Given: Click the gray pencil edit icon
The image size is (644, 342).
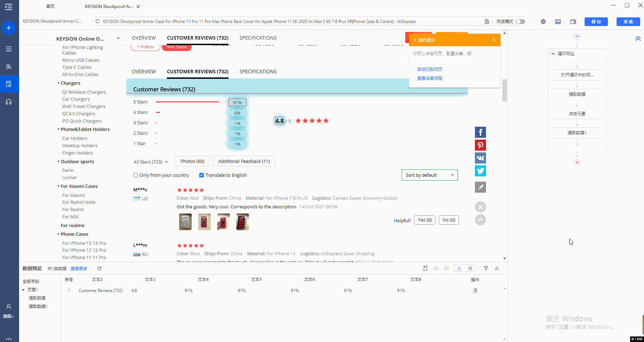Looking at the screenshot, I should click(480, 187).
